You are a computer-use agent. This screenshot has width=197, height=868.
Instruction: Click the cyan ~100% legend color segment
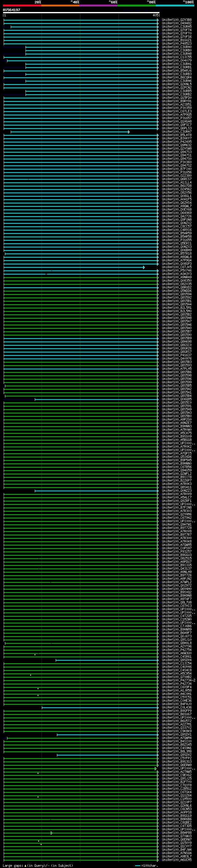175,6
